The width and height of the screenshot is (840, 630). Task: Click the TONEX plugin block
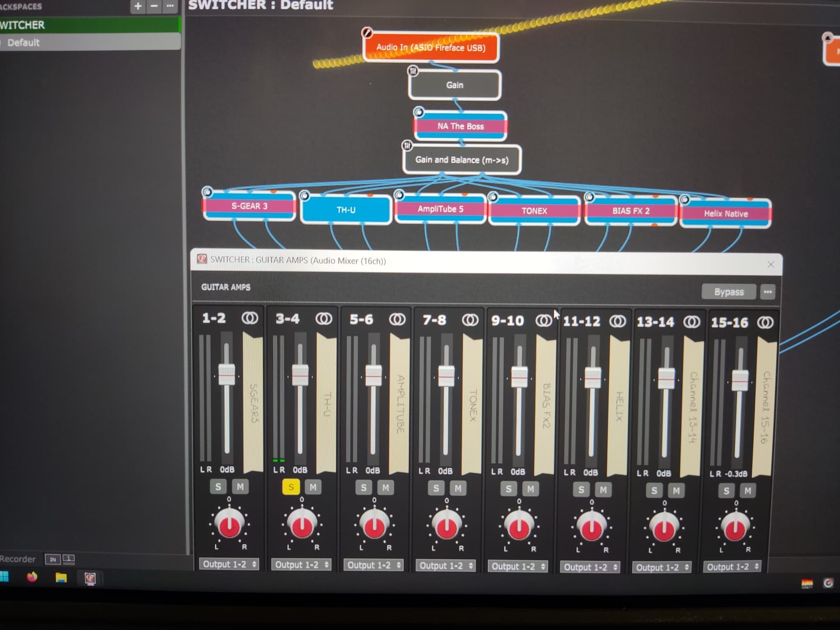click(x=534, y=211)
